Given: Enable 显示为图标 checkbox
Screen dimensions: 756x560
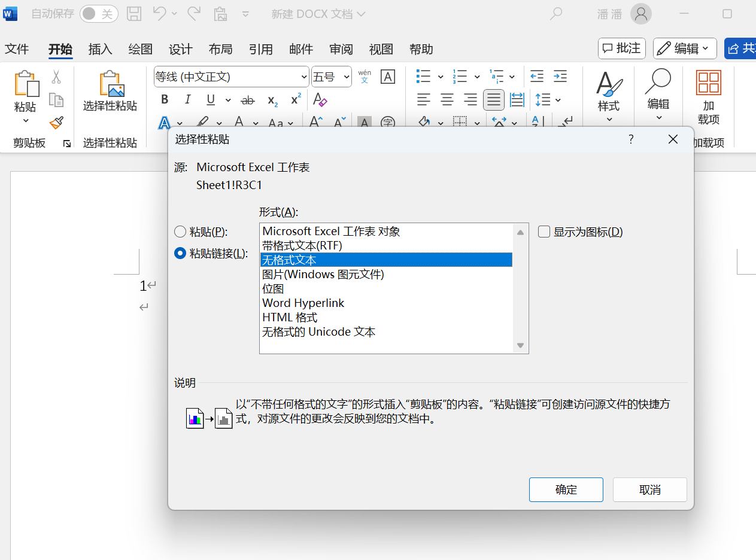Looking at the screenshot, I should pos(544,232).
